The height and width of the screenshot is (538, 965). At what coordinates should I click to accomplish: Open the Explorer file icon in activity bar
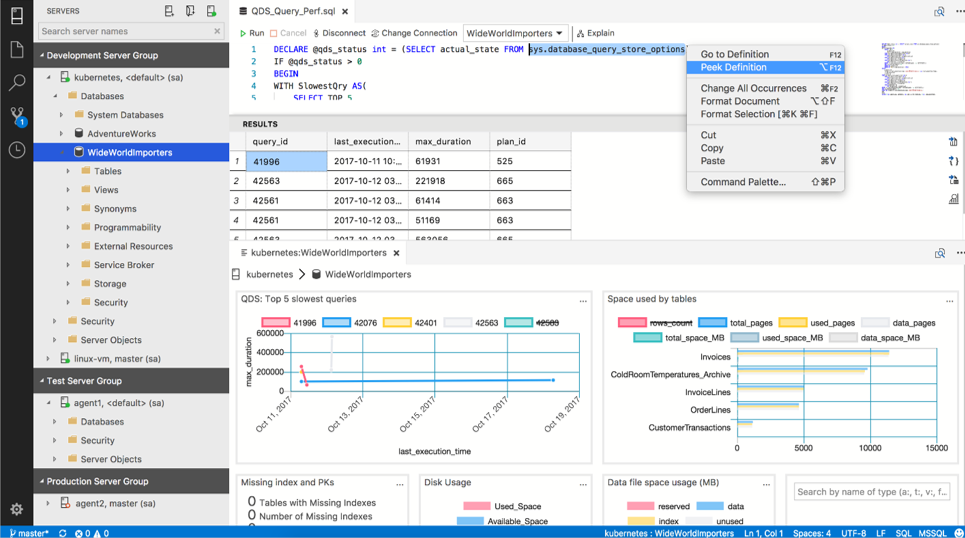click(17, 49)
